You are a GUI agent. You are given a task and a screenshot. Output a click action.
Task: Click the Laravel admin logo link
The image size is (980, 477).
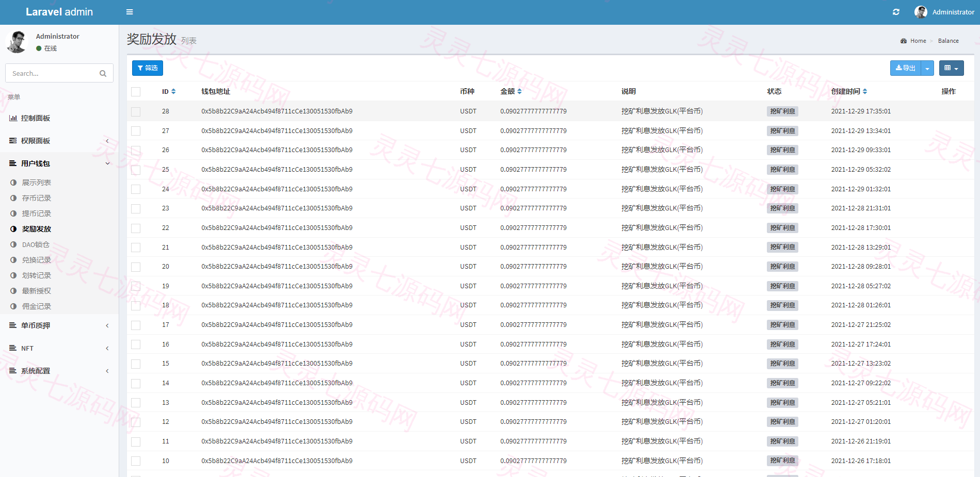click(59, 12)
